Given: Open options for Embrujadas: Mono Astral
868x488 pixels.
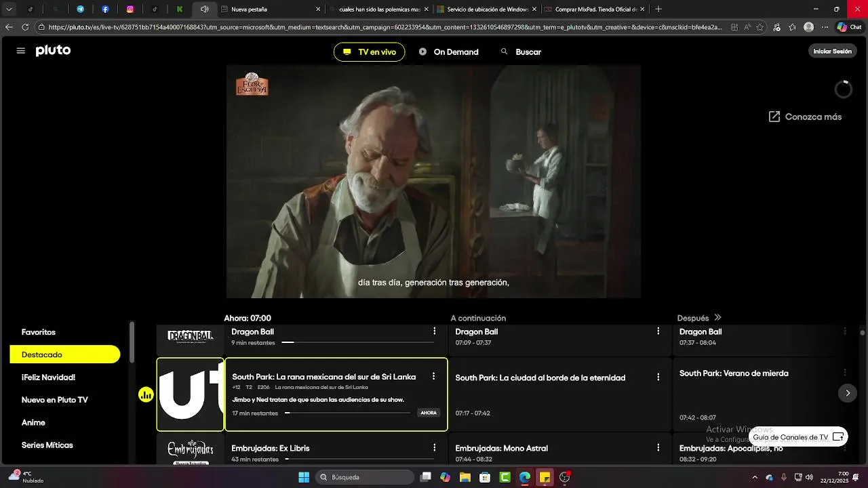Looking at the screenshot, I should pyautogui.click(x=658, y=447).
